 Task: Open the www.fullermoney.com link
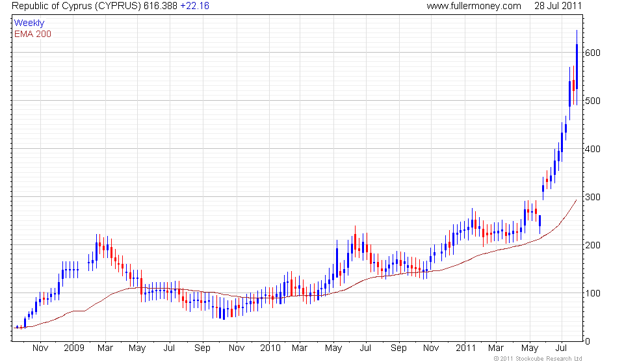click(473, 6)
